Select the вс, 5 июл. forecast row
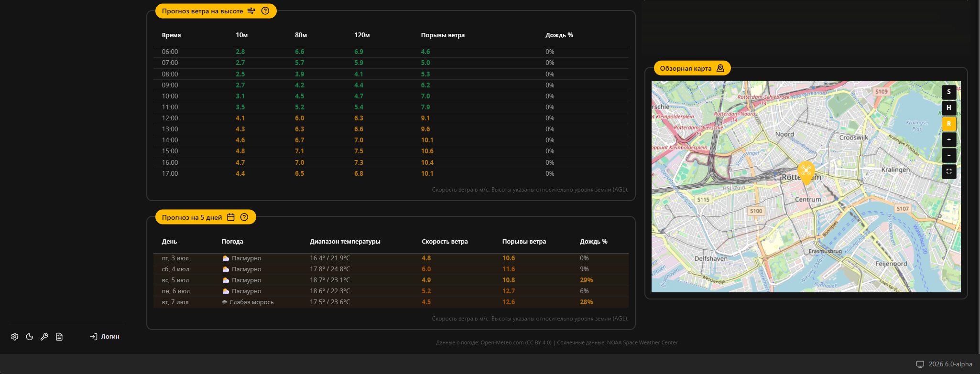Viewport: 980px width, 374px height. pyautogui.click(x=391, y=280)
